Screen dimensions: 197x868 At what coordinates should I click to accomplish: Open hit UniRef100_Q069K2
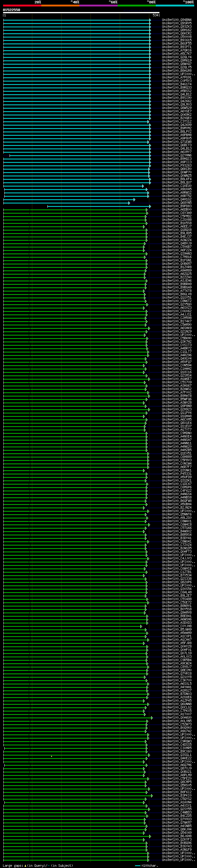(x=177, y=115)
